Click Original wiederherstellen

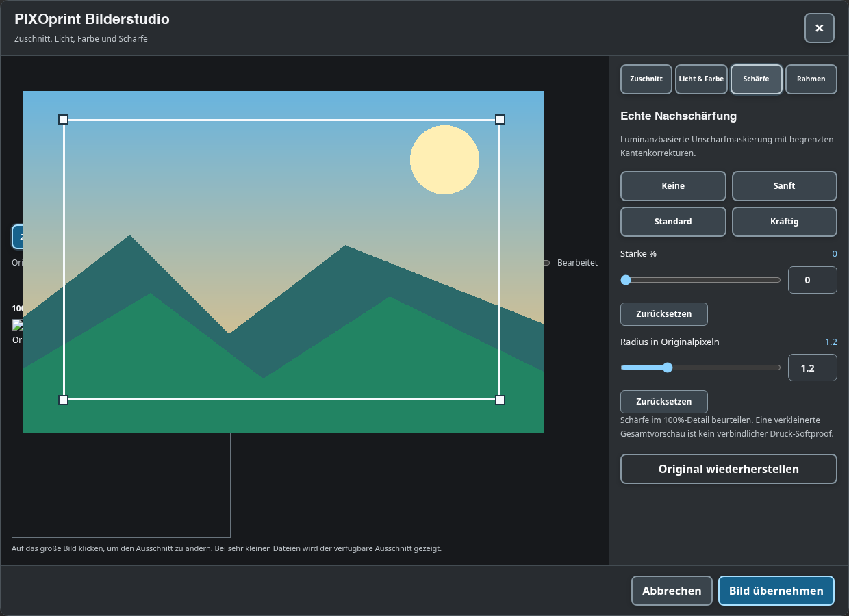point(728,469)
